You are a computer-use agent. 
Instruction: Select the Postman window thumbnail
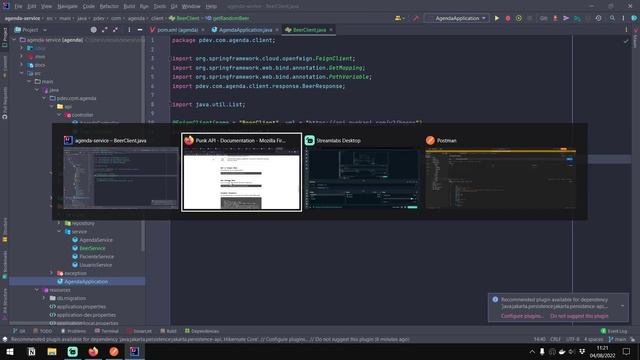[x=500, y=172]
